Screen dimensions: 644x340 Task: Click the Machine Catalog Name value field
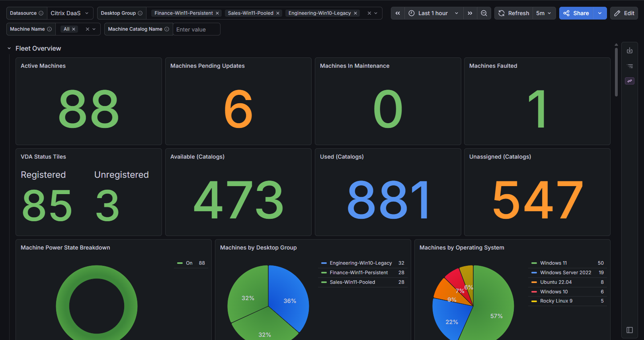[197, 29]
